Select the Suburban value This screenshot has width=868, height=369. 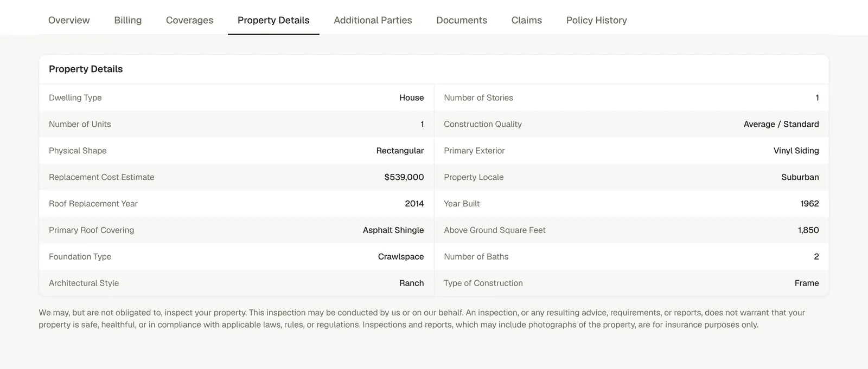[800, 177]
